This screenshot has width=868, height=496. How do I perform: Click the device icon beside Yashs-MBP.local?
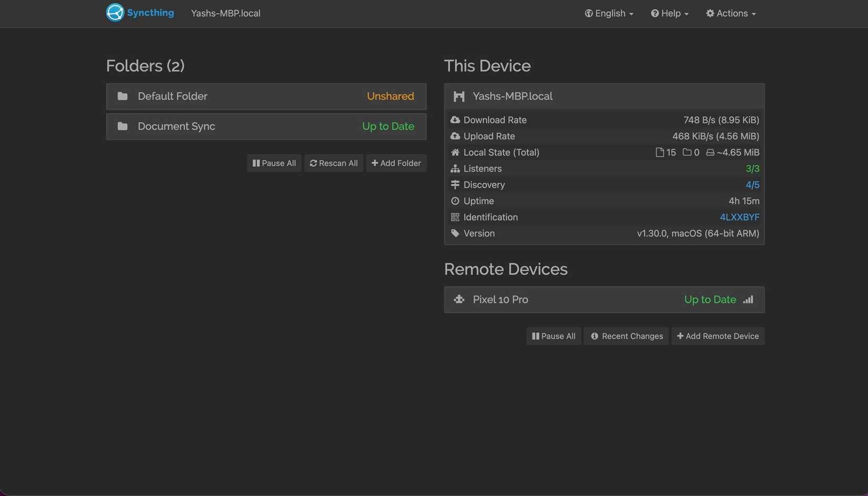click(x=458, y=96)
